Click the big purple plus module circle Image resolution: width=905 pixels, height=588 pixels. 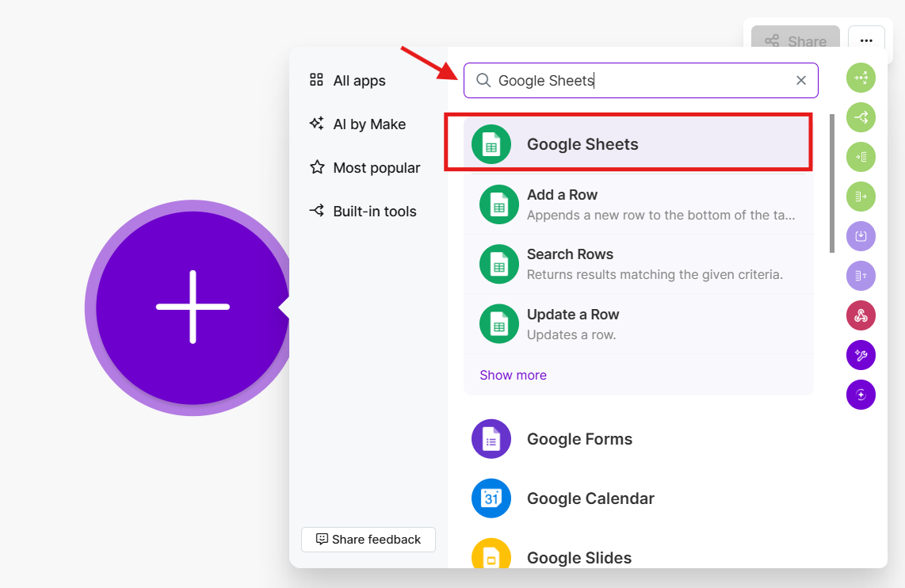(x=193, y=307)
